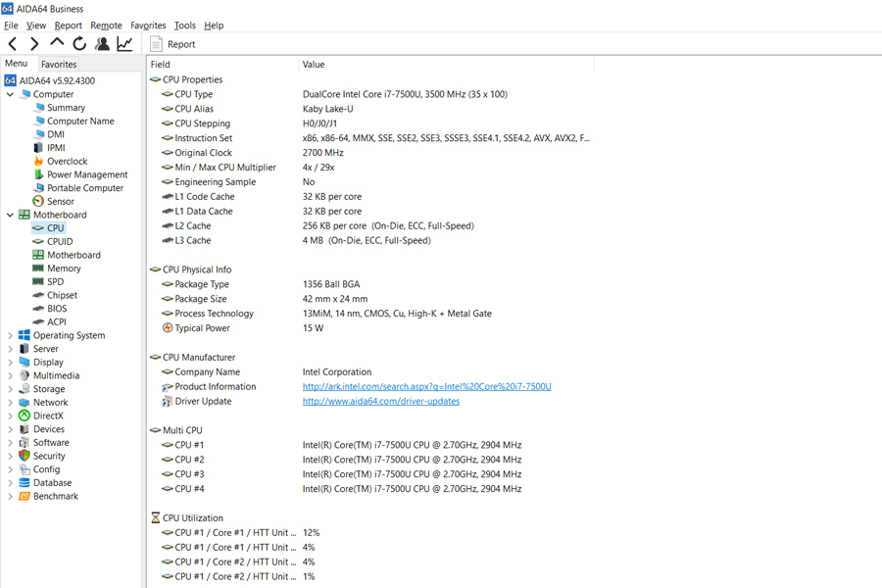The image size is (882, 588).
Task: Select the DirectX Xbox icon
Action: tap(24, 416)
